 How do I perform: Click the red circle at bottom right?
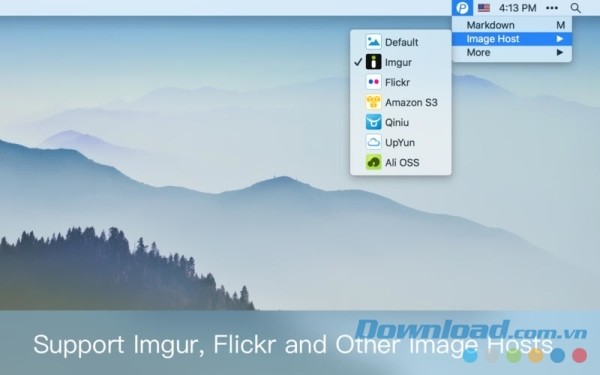pyautogui.click(x=579, y=355)
